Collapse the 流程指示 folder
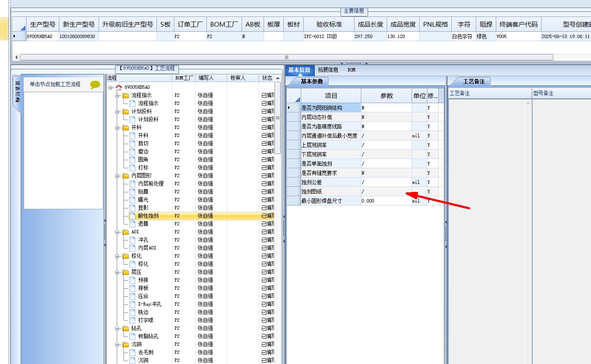 (x=117, y=96)
